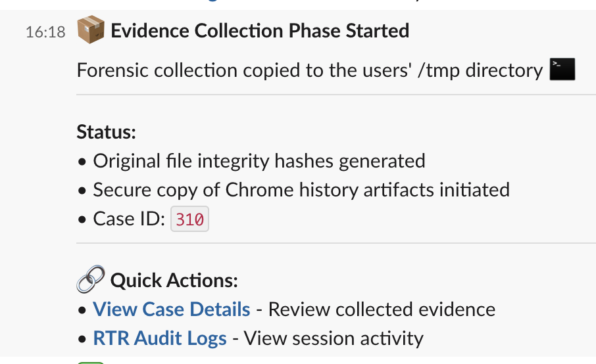Screen dimensions: 596x364
Task: Click the cardboard package emoji icon
Action: point(91,30)
